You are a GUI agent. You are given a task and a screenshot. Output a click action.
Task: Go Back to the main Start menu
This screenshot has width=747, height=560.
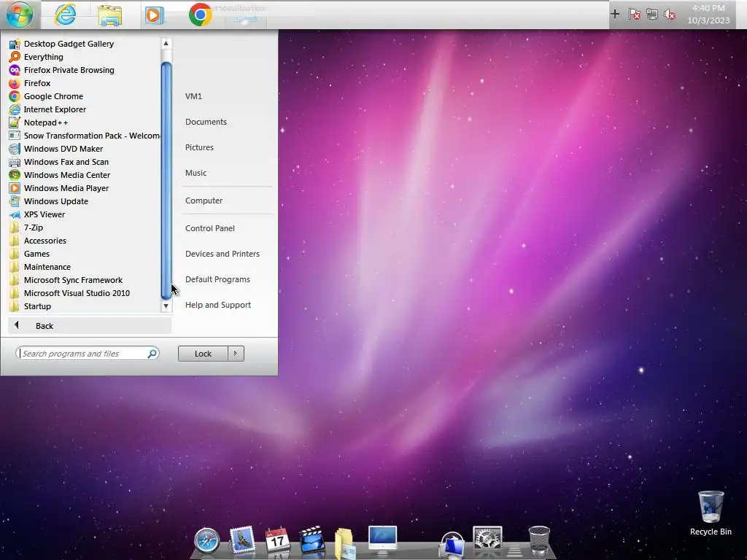(90, 326)
